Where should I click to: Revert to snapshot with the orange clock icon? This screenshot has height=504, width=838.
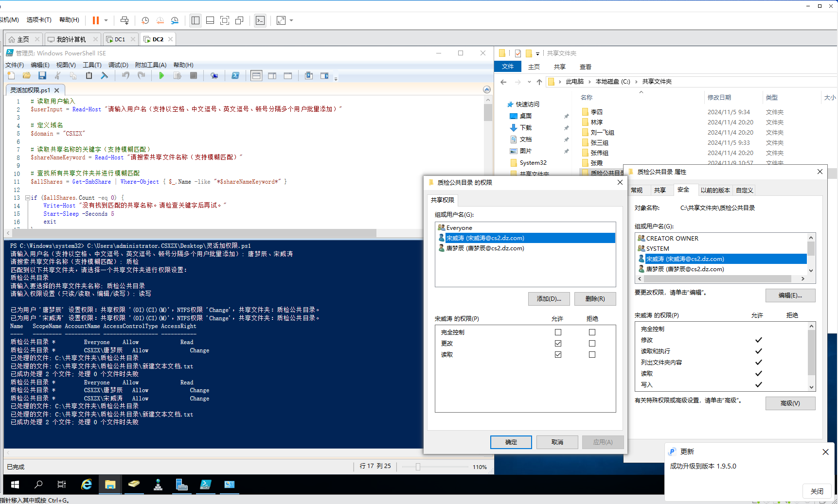(x=160, y=20)
